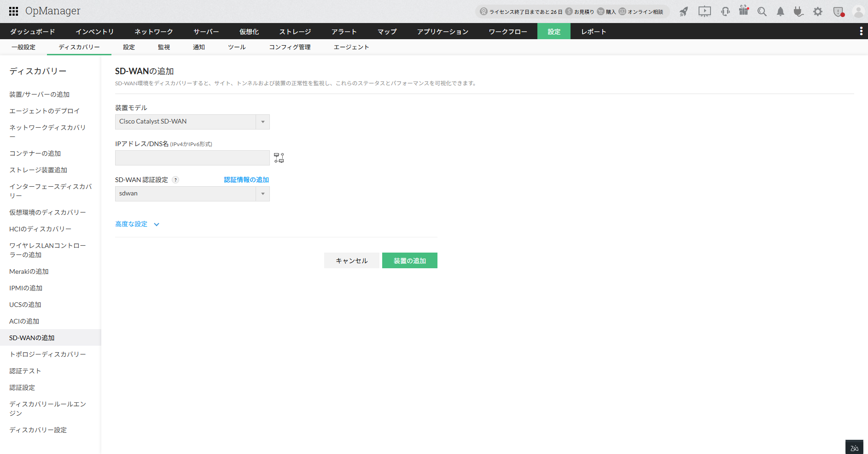Open the sdwan credential dropdown

[192, 194]
